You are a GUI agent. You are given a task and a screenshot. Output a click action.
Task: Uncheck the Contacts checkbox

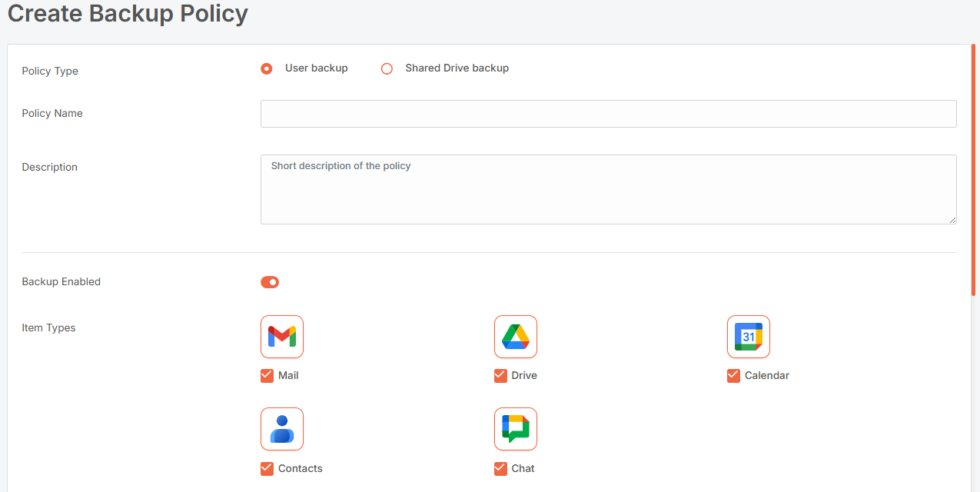pyautogui.click(x=267, y=469)
